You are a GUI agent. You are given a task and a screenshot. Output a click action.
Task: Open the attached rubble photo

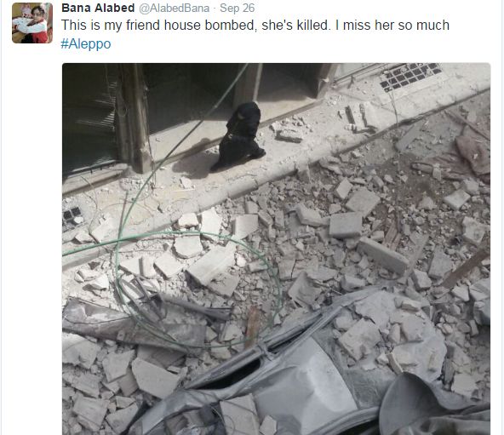click(276, 249)
